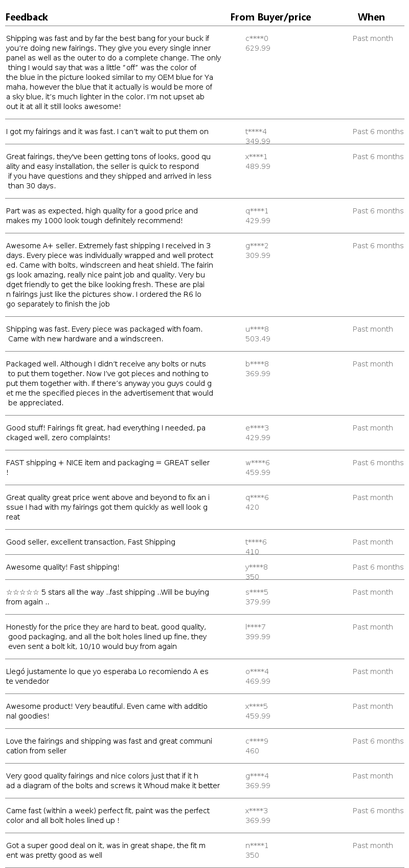Image resolution: width=409 pixels, height=868 pixels.
Task: Click the When column header
Action: (x=371, y=17)
